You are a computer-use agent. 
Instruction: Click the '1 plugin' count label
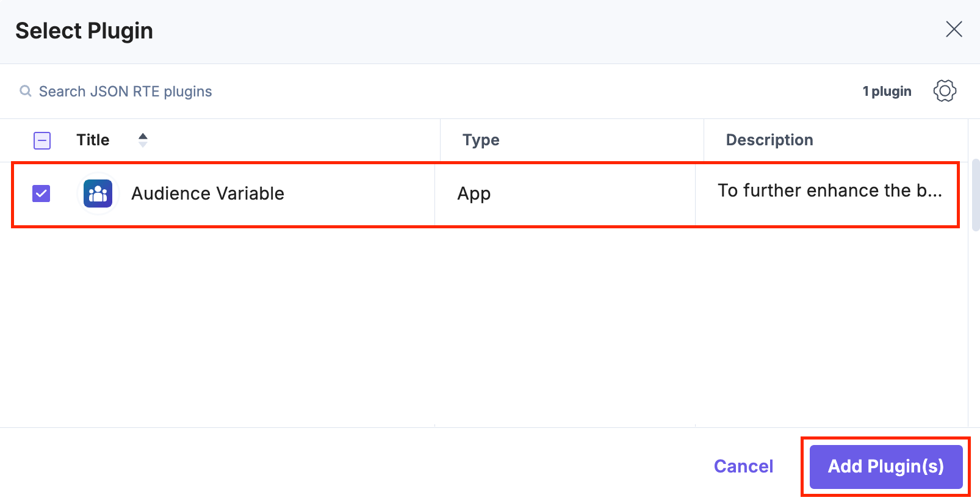coord(887,91)
